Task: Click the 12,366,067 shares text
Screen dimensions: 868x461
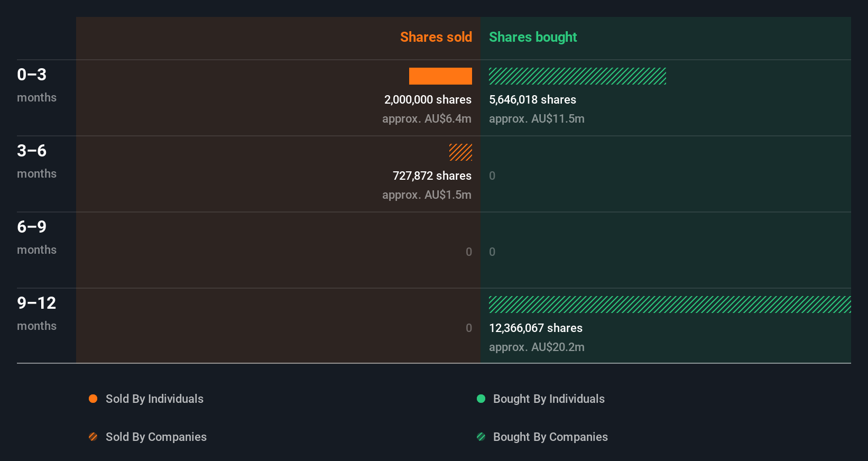Action: click(x=535, y=328)
